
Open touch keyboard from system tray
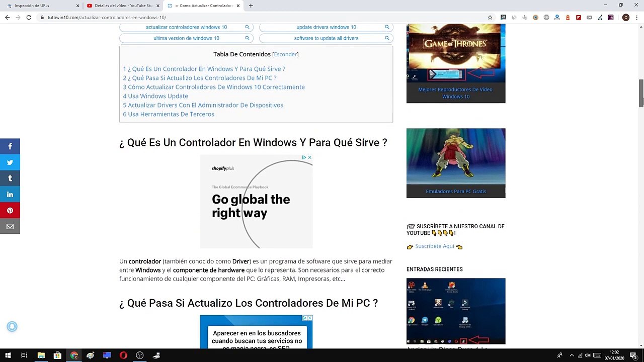tap(597, 355)
